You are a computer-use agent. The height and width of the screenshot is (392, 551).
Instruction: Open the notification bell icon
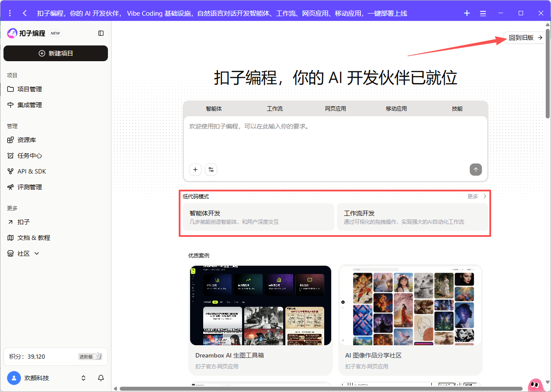(101, 378)
